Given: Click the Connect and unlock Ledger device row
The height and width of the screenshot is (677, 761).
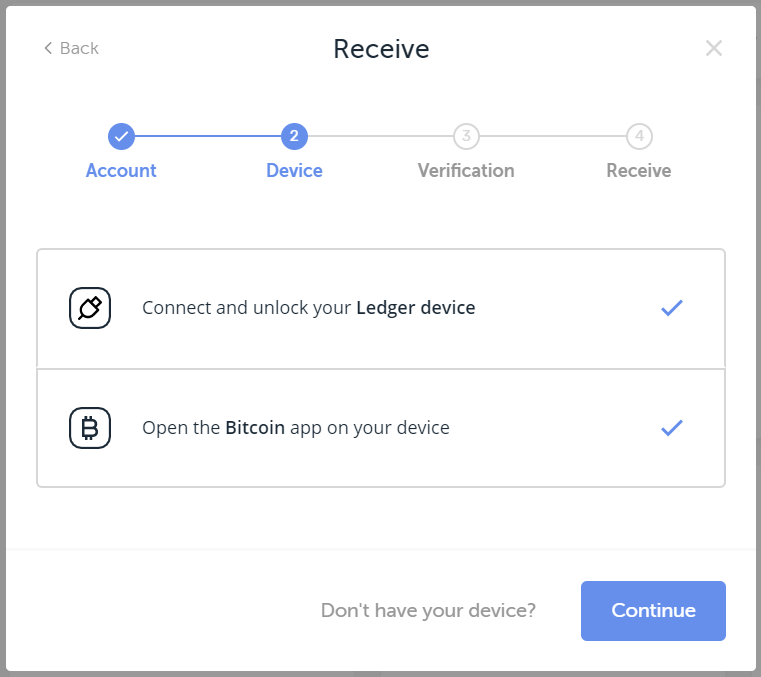Looking at the screenshot, I should pos(381,309).
